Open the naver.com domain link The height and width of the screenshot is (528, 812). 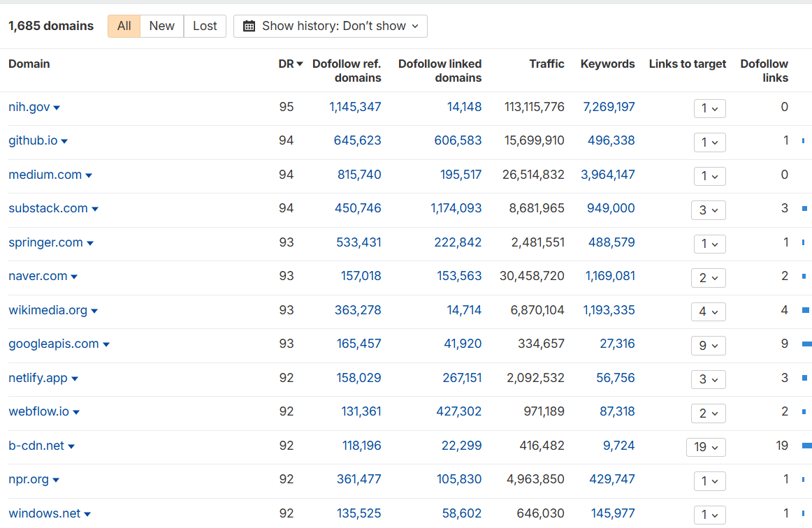[38, 277]
